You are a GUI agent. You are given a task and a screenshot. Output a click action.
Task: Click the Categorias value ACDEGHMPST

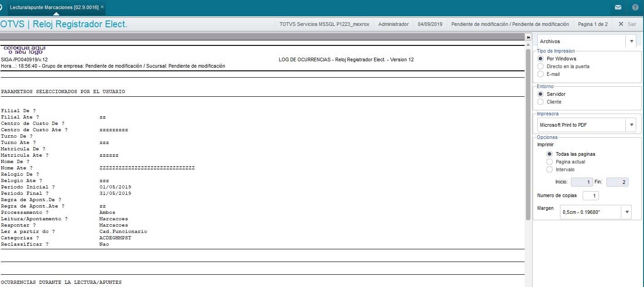click(x=115, y=238)
